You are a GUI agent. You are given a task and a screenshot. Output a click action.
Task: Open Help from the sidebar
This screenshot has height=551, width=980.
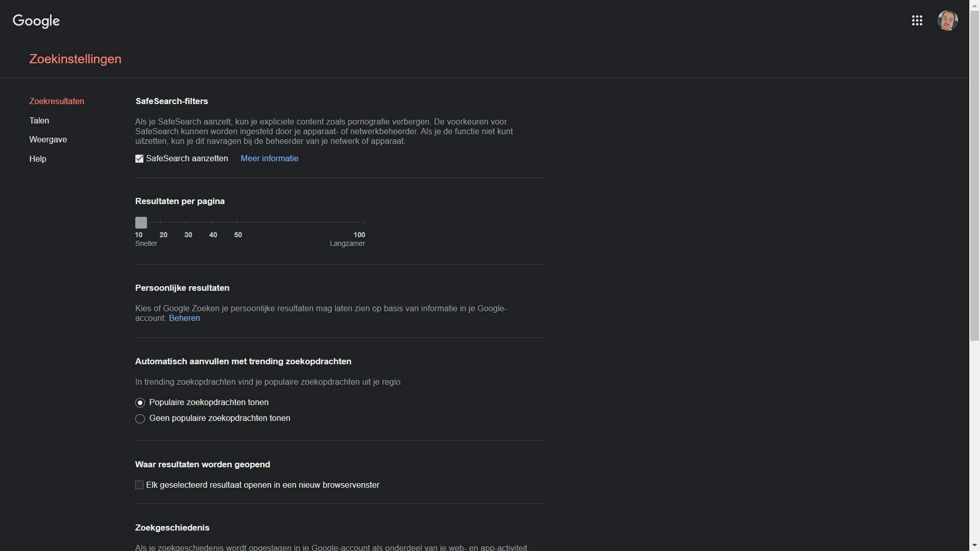coord(38,159)
